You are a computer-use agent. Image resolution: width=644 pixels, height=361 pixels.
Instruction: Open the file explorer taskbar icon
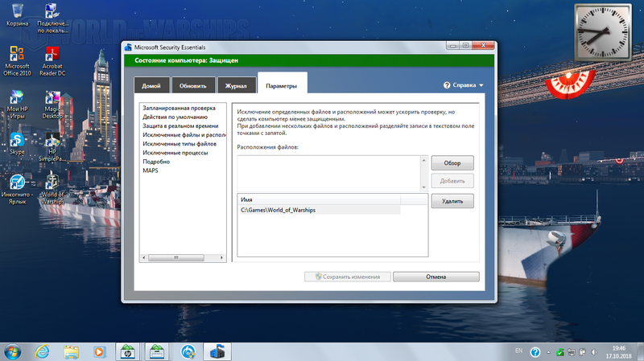tap(71, 352)
